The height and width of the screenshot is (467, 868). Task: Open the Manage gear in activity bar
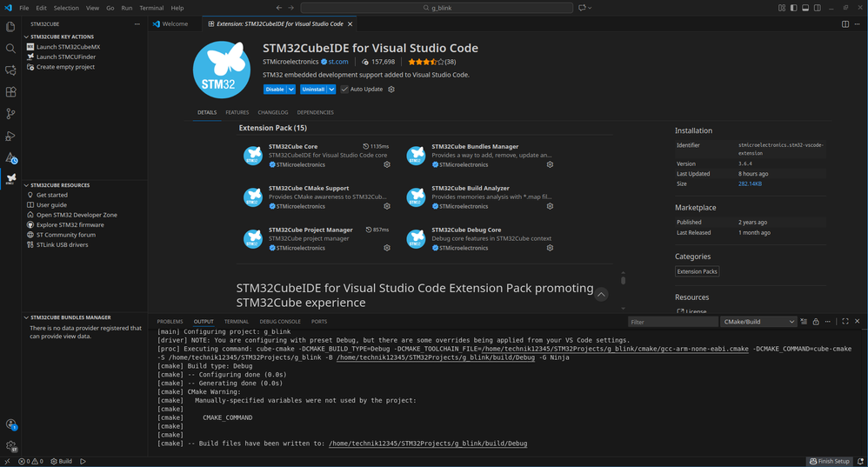(10, 446)
